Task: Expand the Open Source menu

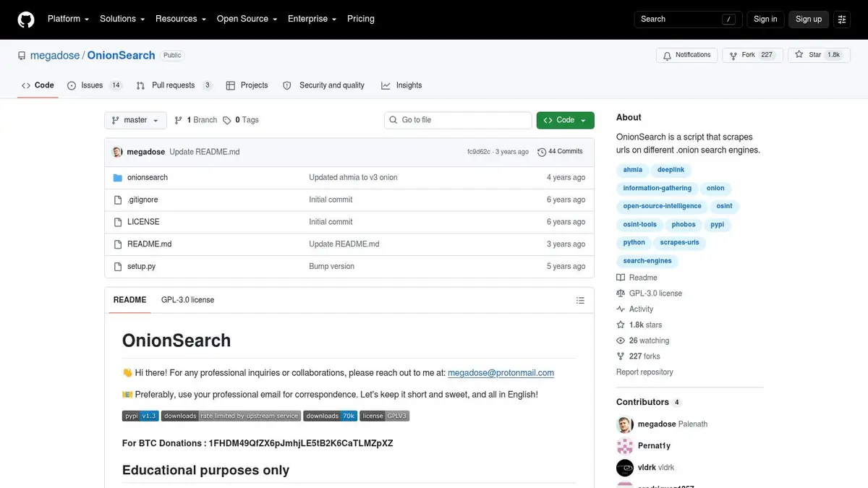Action: [247, 19]
